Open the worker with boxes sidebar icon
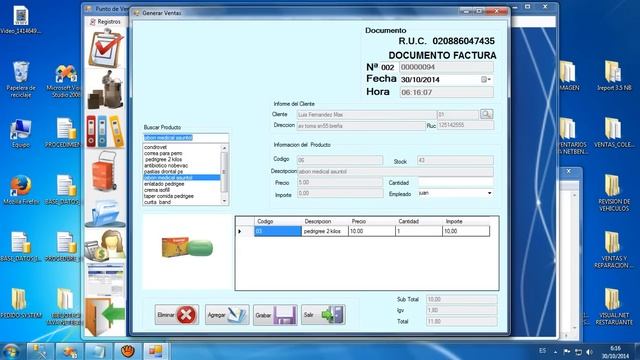The width and height of the screenshot is (640, 360). [x=106, y=90]
